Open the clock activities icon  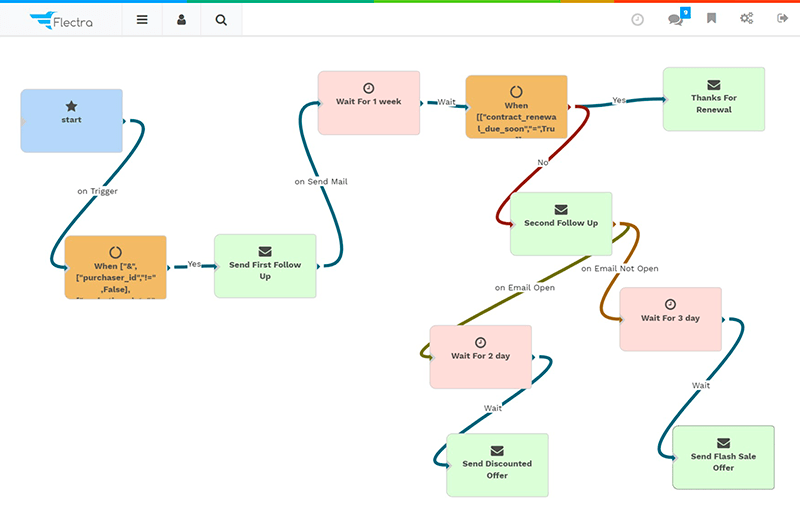tap(638, 19)
